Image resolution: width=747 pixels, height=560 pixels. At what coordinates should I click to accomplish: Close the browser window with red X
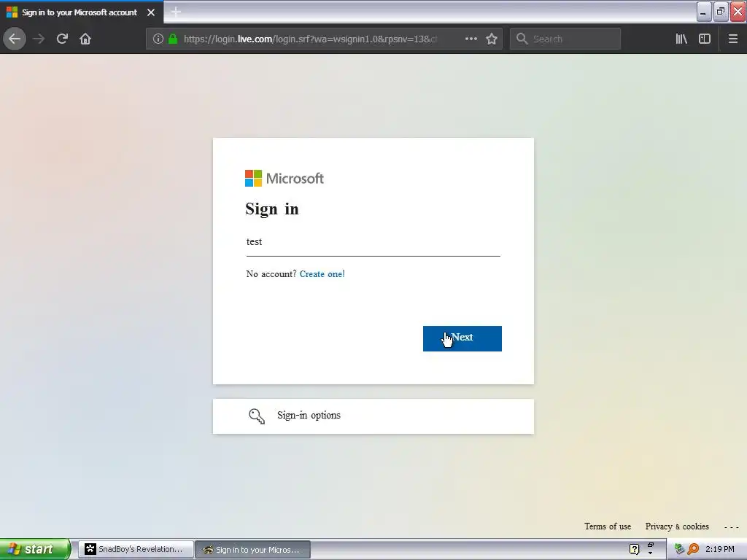tap(738, 12)
